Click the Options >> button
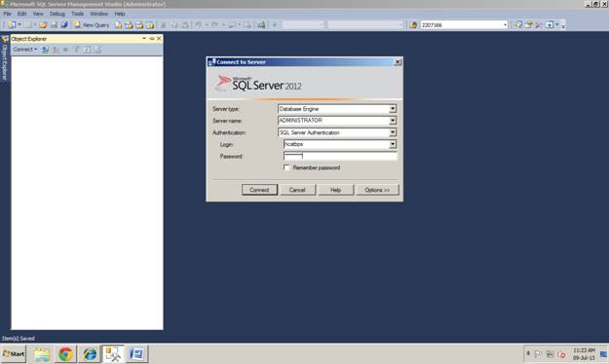609x364 pixels. pos(377,190)
